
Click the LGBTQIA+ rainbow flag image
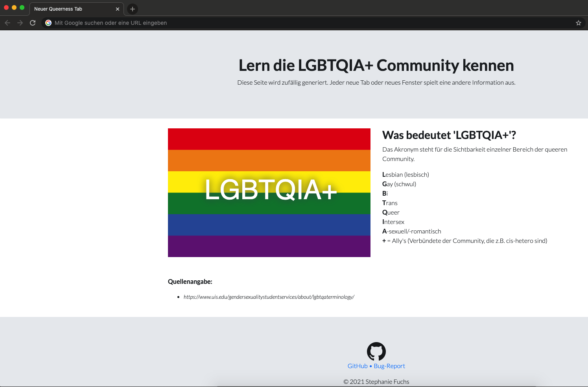point(269,193)
